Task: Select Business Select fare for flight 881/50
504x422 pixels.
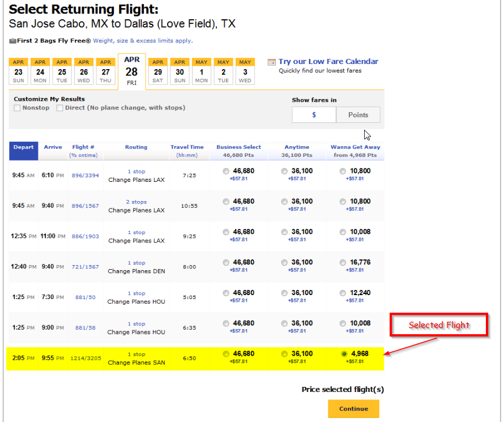Action: click(227, 293)
